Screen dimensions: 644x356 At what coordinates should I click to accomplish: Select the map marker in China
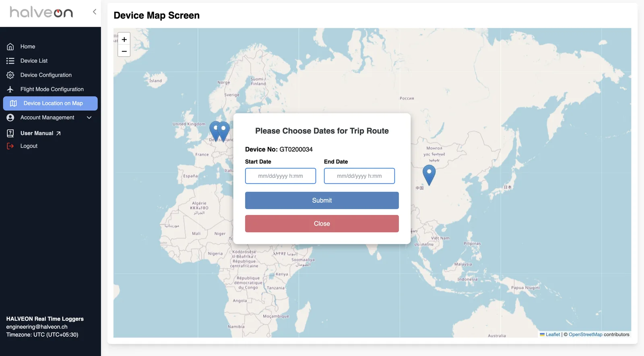point(429,175)
